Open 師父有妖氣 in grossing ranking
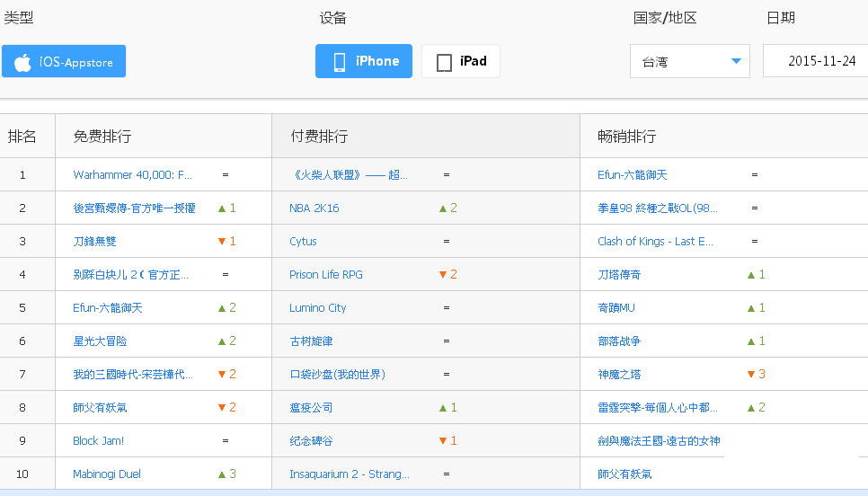The width and height of the screenshot is (868, 496). click(x=624, y=474)
